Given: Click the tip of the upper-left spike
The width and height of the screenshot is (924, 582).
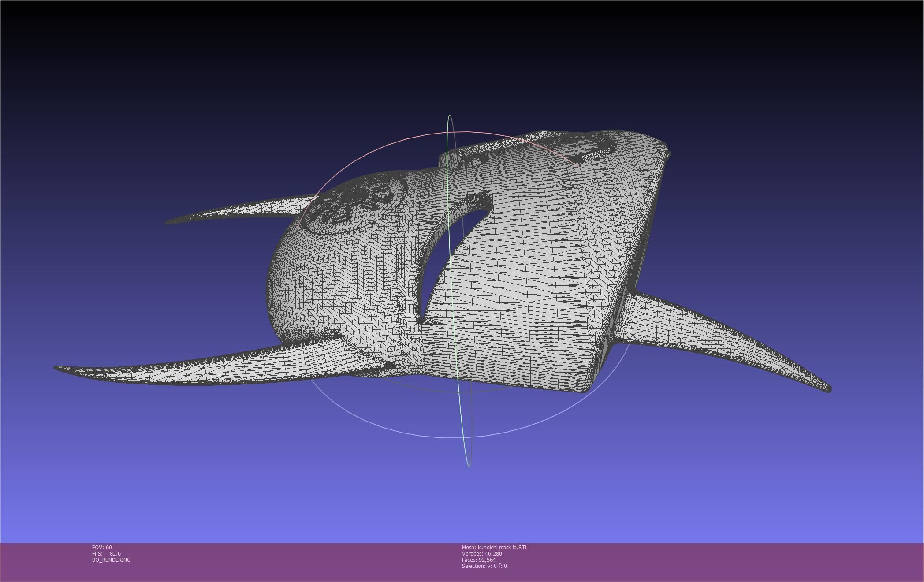Looking at the screenshot, I should (x=168, y=222).
